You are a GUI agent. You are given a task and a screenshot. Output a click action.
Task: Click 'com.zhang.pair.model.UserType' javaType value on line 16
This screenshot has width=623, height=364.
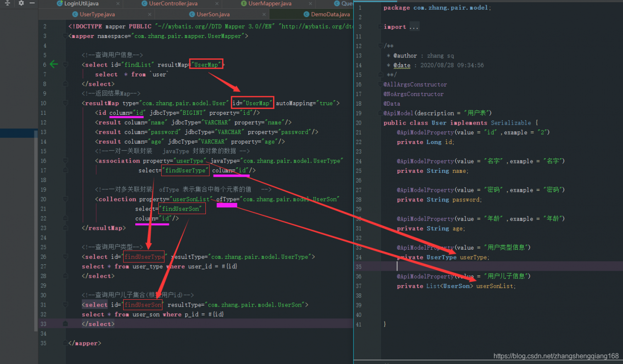292,161
